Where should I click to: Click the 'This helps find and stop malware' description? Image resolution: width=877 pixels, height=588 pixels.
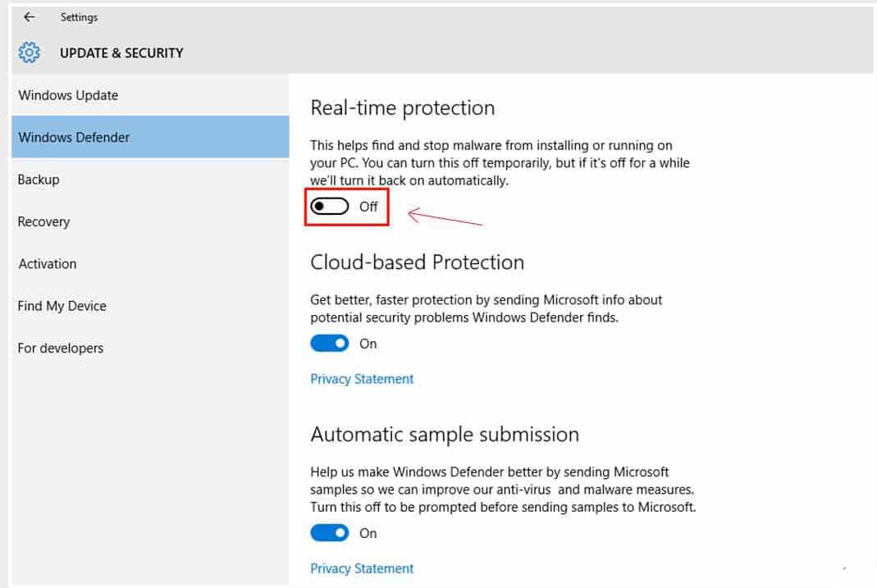(x=500, y=162)
